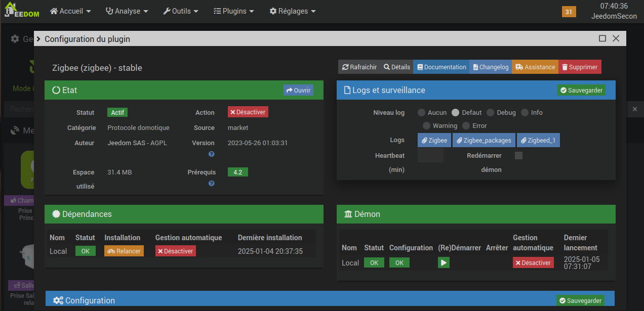Collapse the plugin configuration panel chevron

(x=38, y=39)
